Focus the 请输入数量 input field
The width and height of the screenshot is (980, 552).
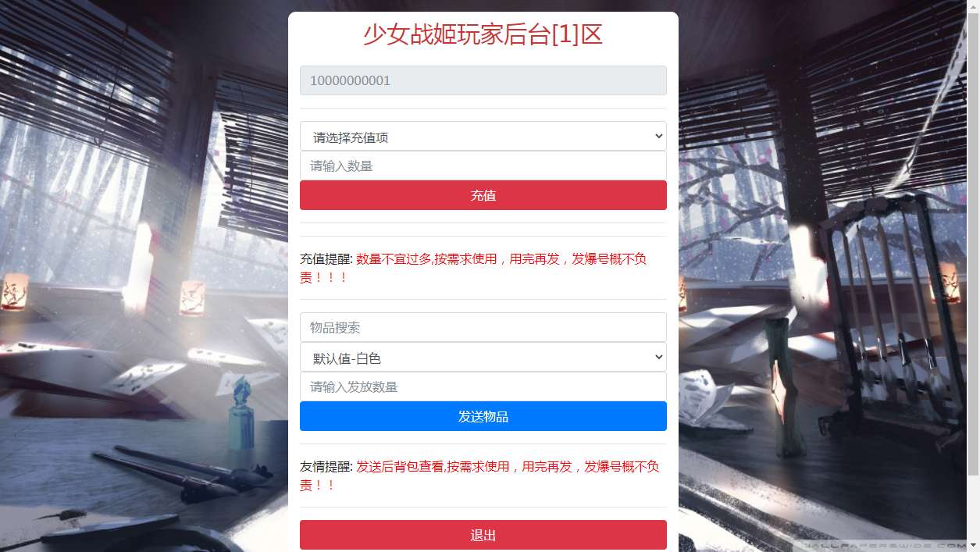click(483, 166)
